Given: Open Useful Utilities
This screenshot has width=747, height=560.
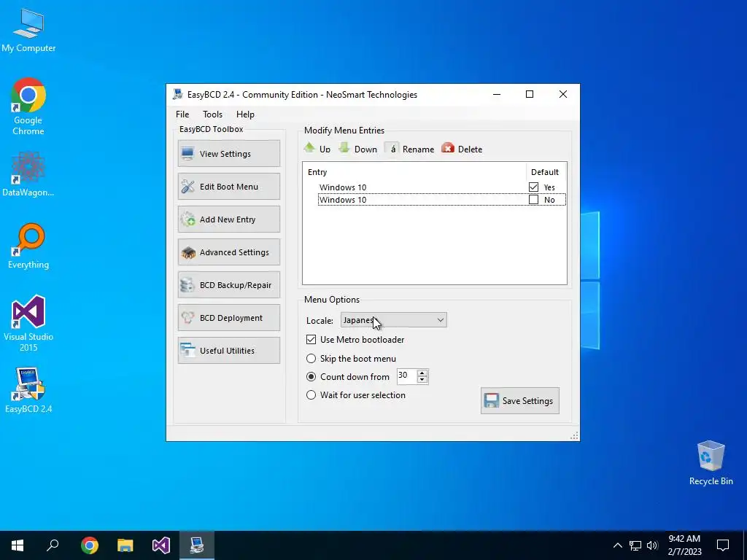Looking at the screenshot, I should [228, 351].
